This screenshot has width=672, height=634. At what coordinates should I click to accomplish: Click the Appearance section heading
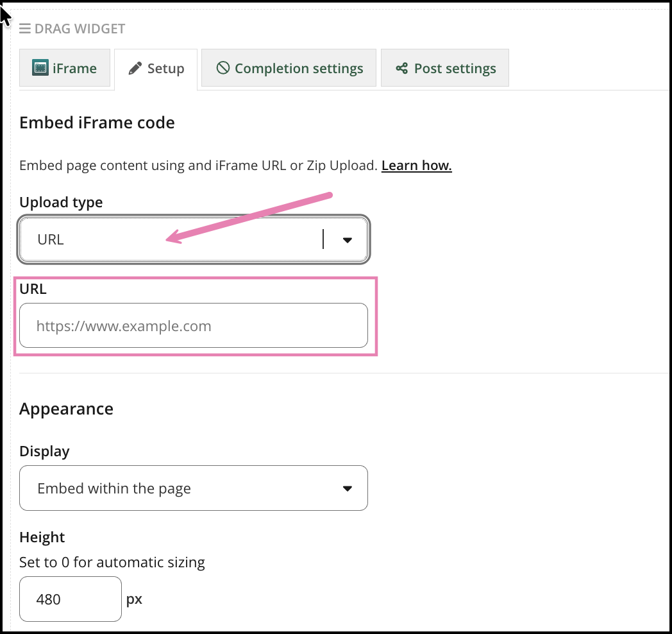[66, 409]
